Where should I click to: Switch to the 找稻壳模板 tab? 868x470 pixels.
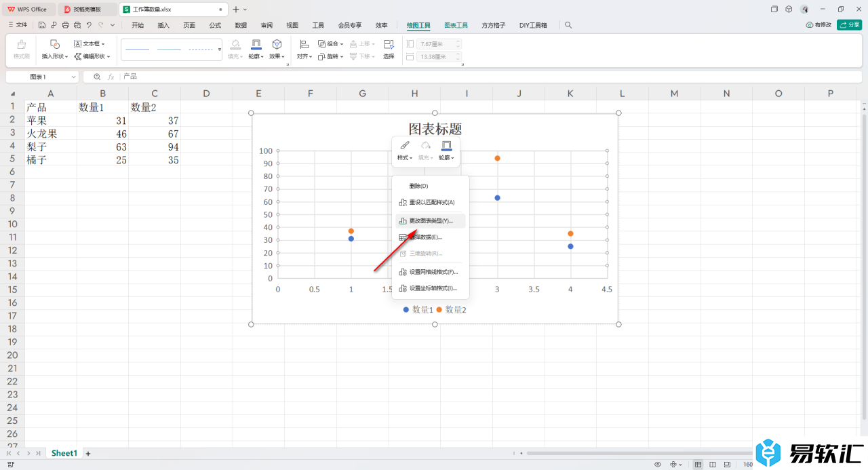pyautogui.click(x=87, y=9)
